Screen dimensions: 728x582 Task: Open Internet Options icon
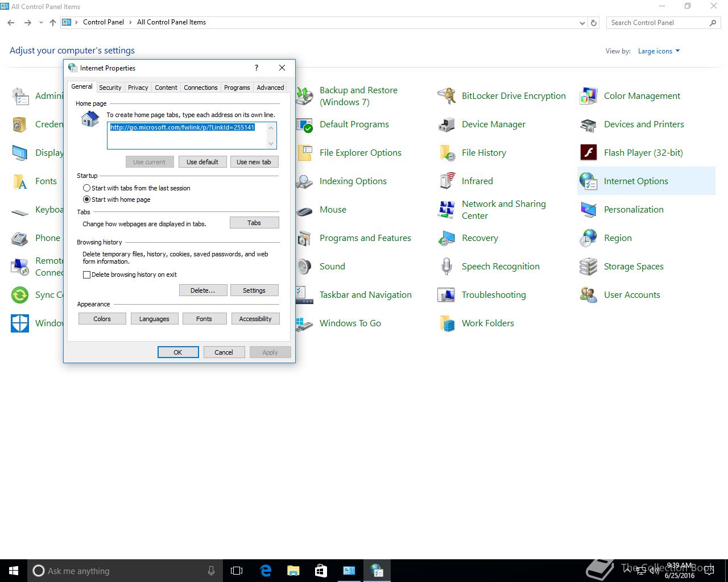click(x=589, y=181)
